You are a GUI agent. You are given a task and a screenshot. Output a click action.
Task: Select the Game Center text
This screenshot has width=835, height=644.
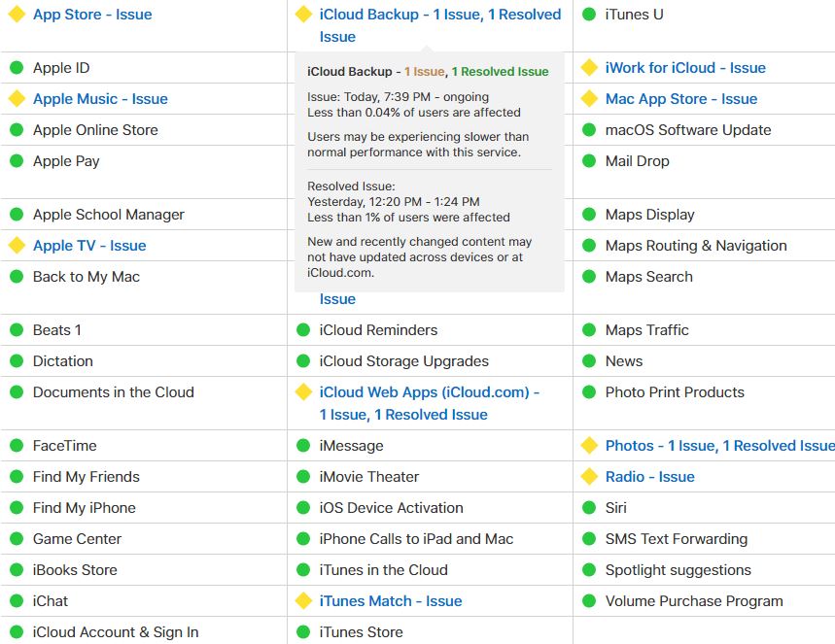[x=77, y=539]
